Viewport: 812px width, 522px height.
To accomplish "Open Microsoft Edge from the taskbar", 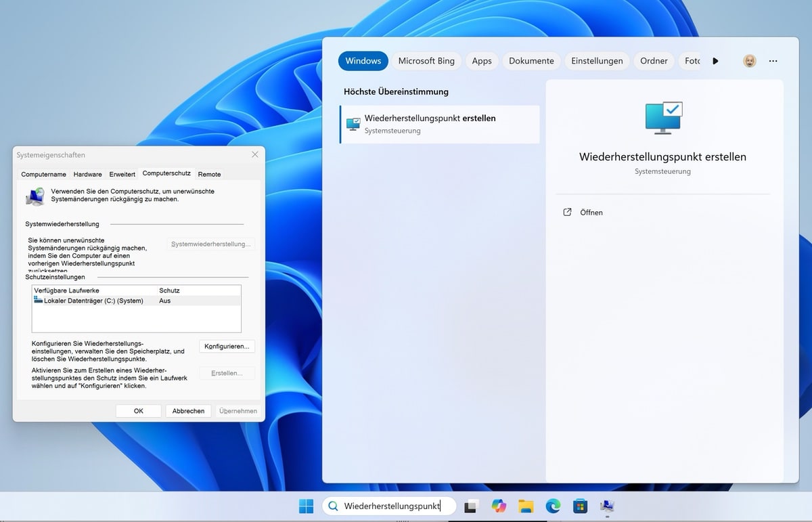I will pos(553,506).
